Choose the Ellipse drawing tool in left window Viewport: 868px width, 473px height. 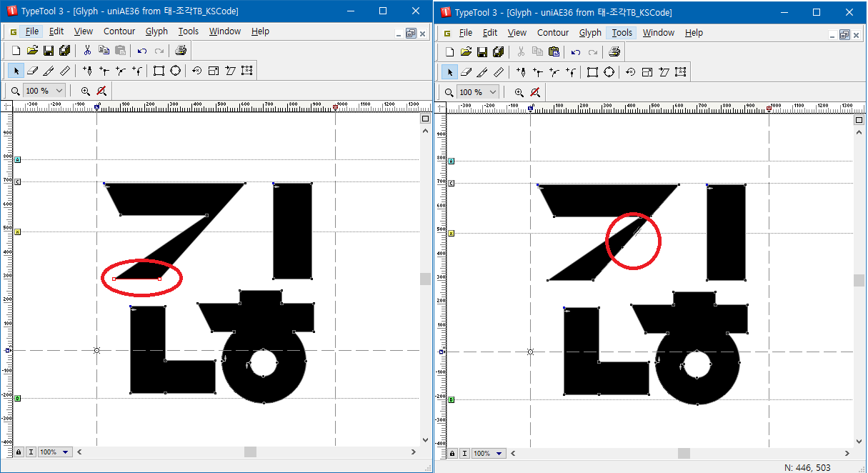[x=175, y=71]
